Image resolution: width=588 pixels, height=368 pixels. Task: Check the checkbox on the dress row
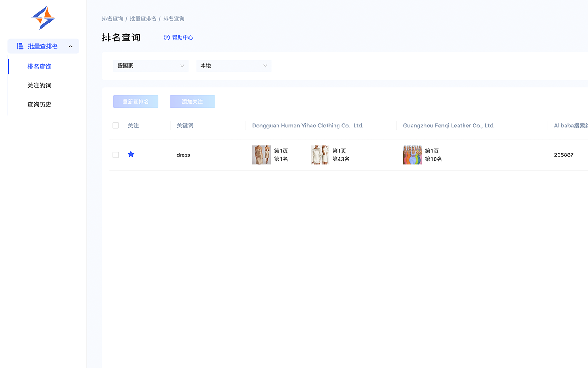click(x=115, y=155)
